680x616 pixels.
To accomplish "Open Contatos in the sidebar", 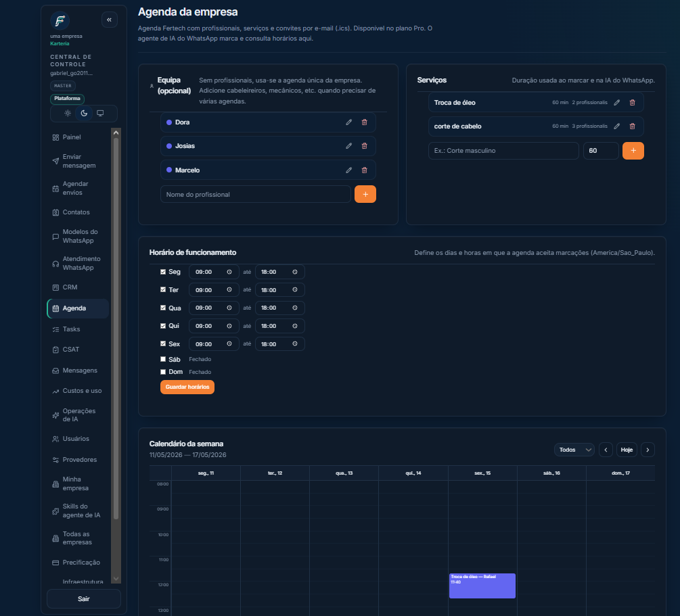I will (78, 212).
